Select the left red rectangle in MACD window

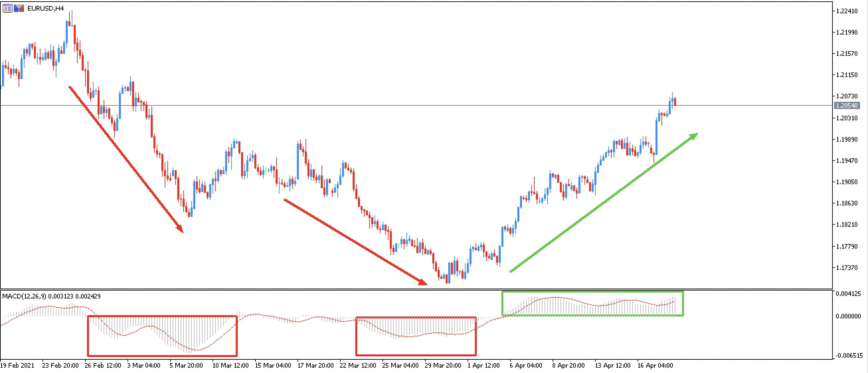[x=162, y=356]
